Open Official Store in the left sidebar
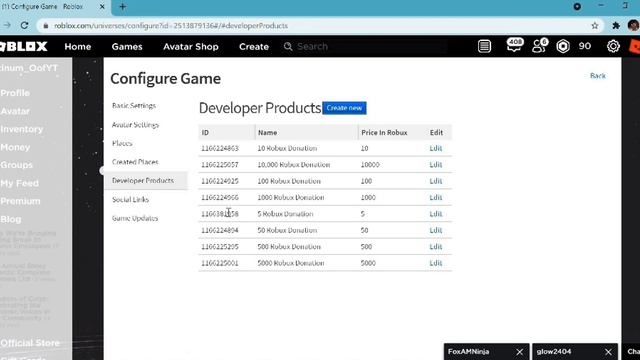This screenshot has height=360, width=640. [30, 343]
